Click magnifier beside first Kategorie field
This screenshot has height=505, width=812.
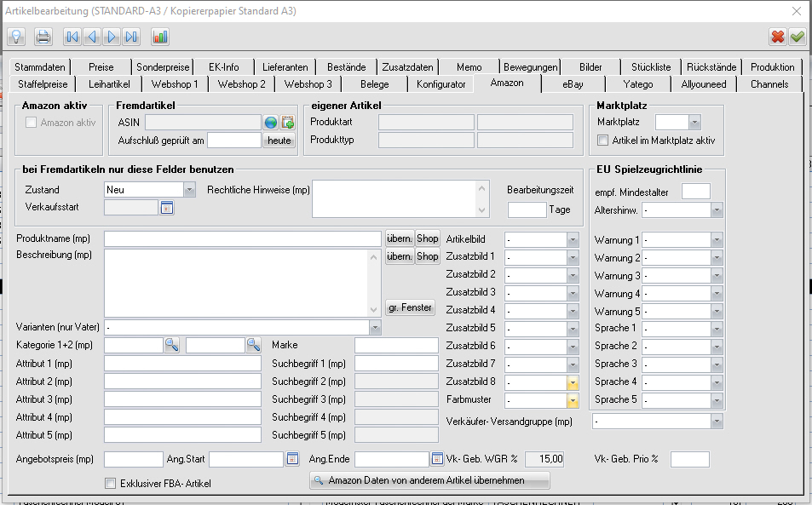[x=172, y=345]
